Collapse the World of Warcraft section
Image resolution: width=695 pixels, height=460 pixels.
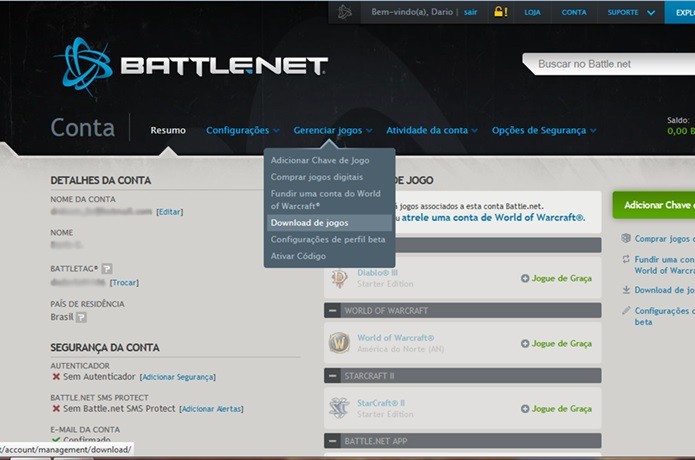click(332, 311)
